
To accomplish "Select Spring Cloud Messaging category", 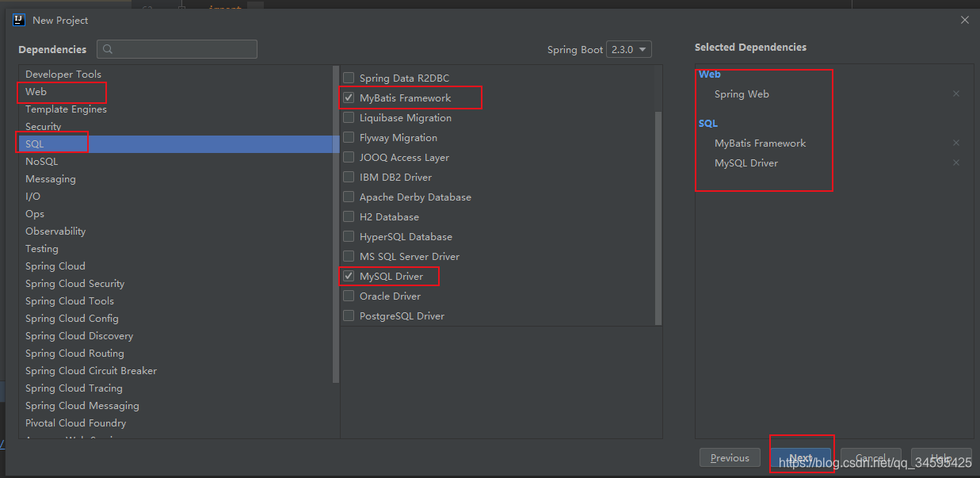I will (x=176, y=405).
